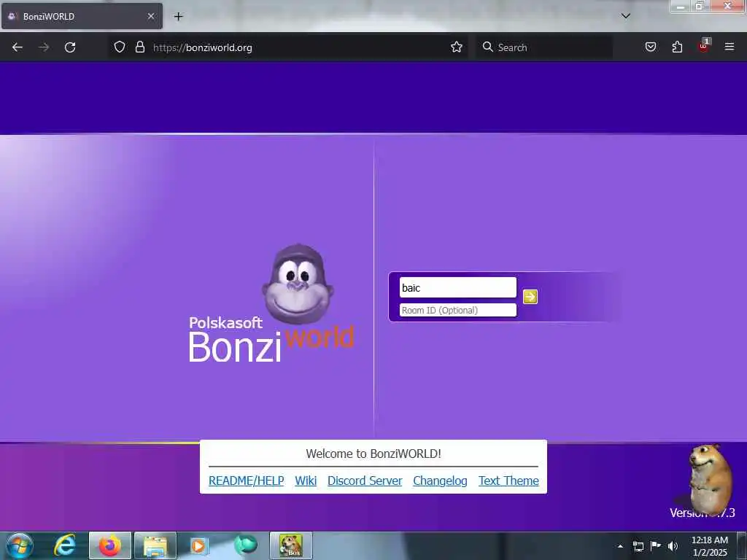Focus the Room ID (Optional) field
This screenshot has height=560, width=747.
[x=458, y=310]
